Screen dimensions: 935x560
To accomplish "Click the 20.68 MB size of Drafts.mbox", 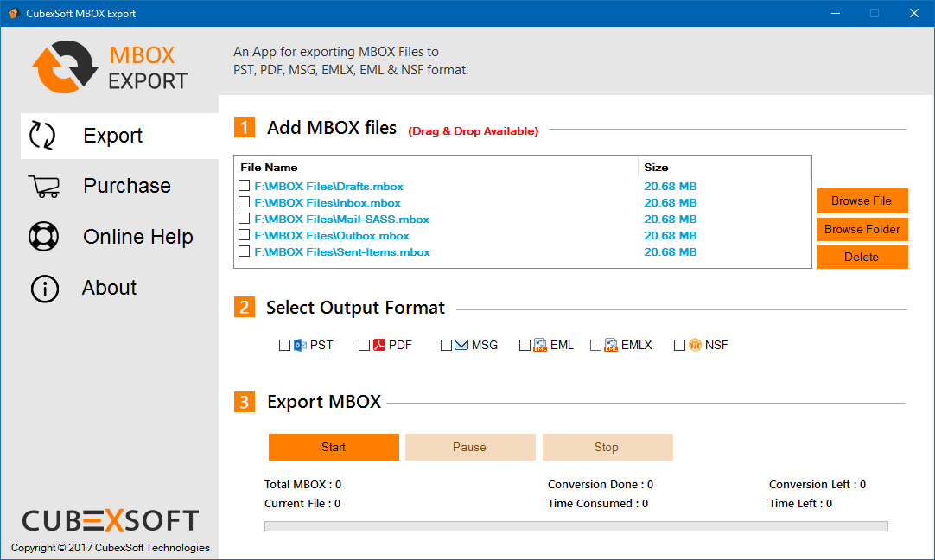I will (671, 186).
